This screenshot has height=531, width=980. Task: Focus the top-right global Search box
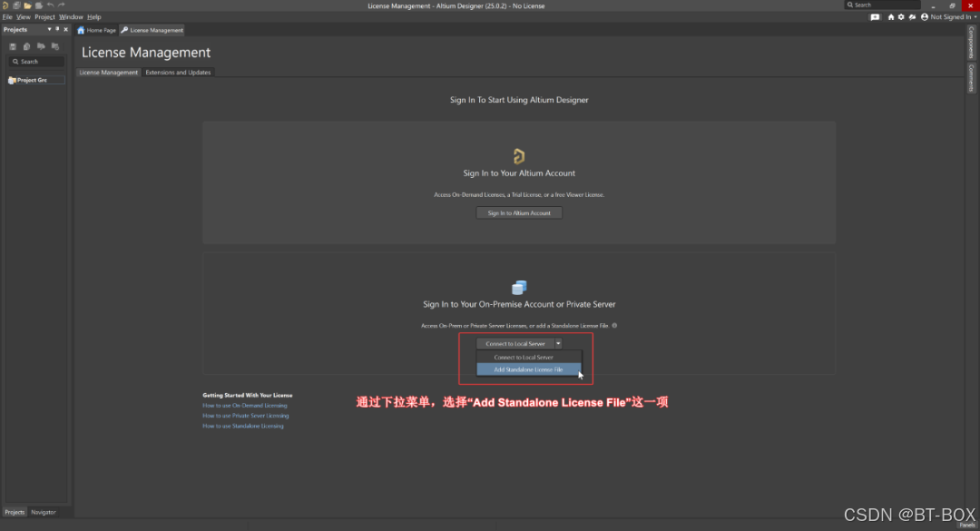(x=883, y=5)
